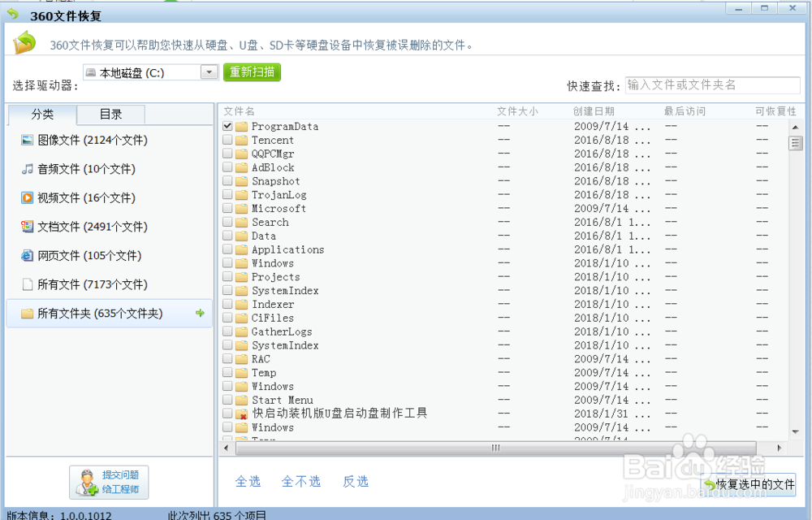Click the disk icon in the drive selector

pyautogui.click(x=91, y=72)
